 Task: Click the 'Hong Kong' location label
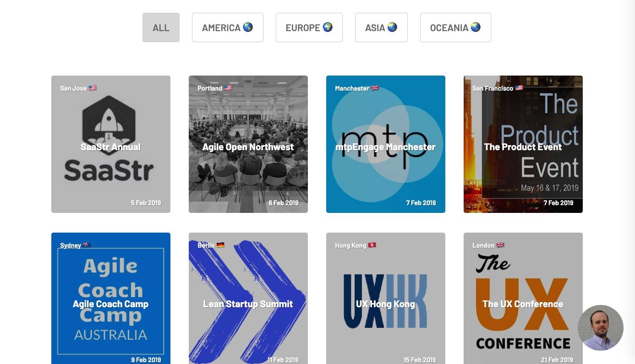pyautogui.click(x=350, y=245)
